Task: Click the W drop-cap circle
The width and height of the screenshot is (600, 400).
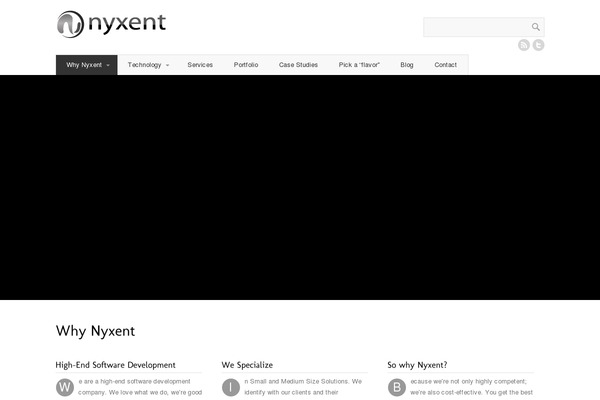Action: (65, 387)
